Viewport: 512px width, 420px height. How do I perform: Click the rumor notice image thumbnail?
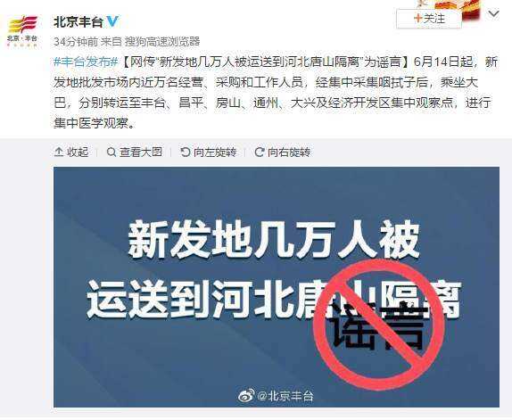click(277, 287)
